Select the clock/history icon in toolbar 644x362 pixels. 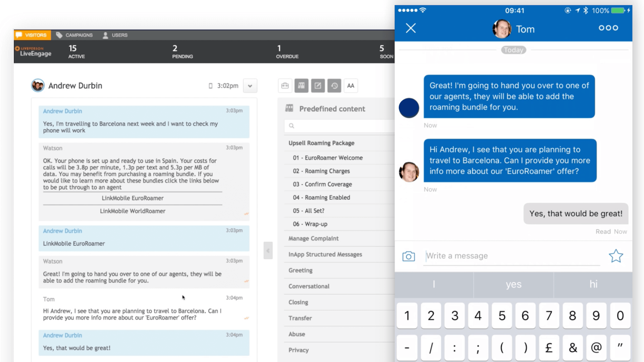click(334, 85)
